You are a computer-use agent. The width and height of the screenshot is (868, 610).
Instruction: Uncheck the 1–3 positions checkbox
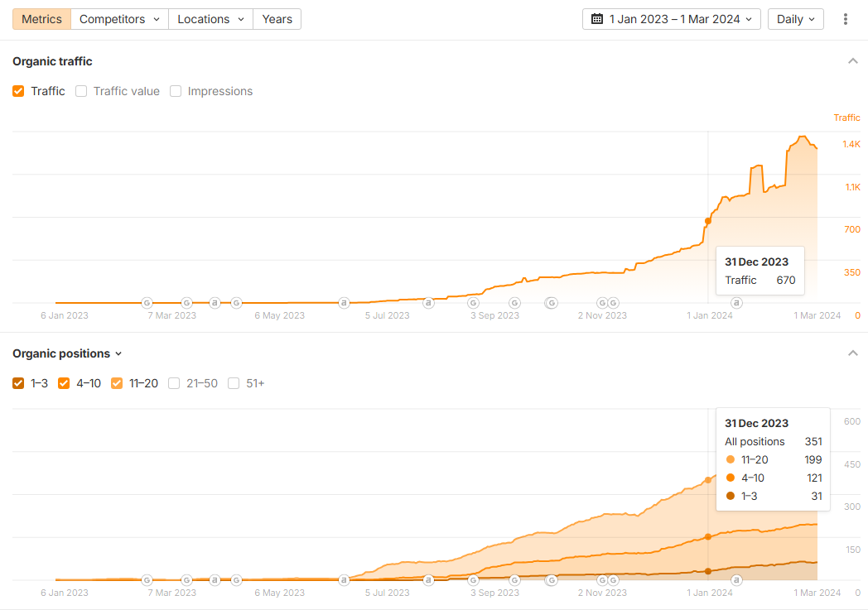(x=18, y=383)
